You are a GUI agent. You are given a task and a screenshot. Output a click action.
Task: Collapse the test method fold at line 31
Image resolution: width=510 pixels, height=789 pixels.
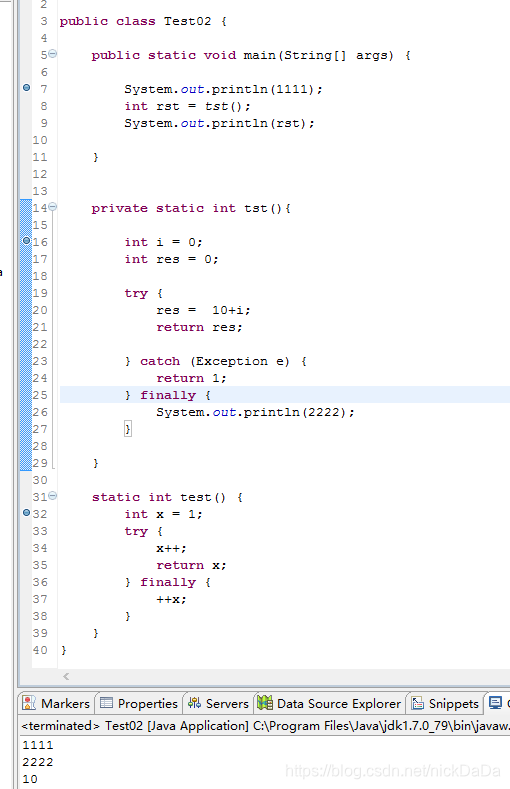click(x=53, y=496)
